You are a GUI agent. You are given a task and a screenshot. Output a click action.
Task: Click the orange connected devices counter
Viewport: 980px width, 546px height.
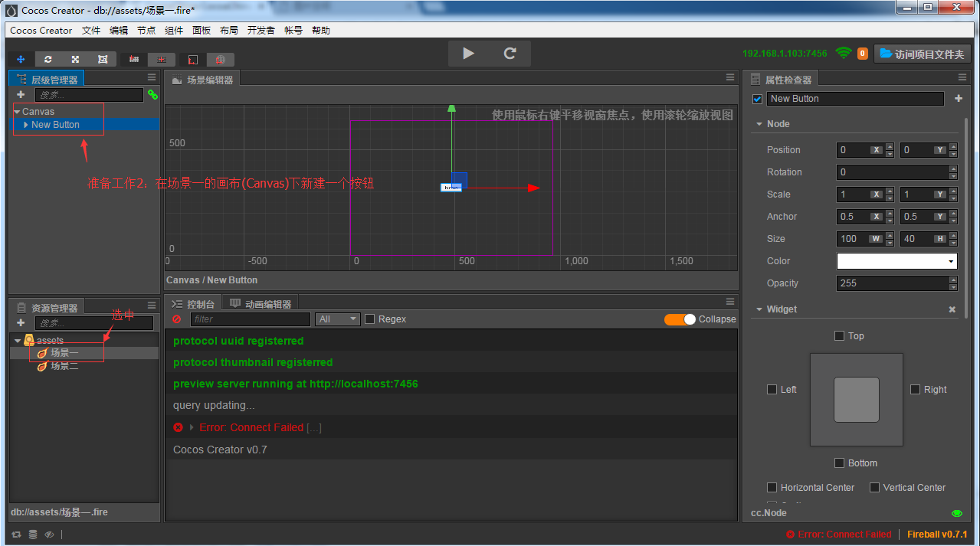863,54
